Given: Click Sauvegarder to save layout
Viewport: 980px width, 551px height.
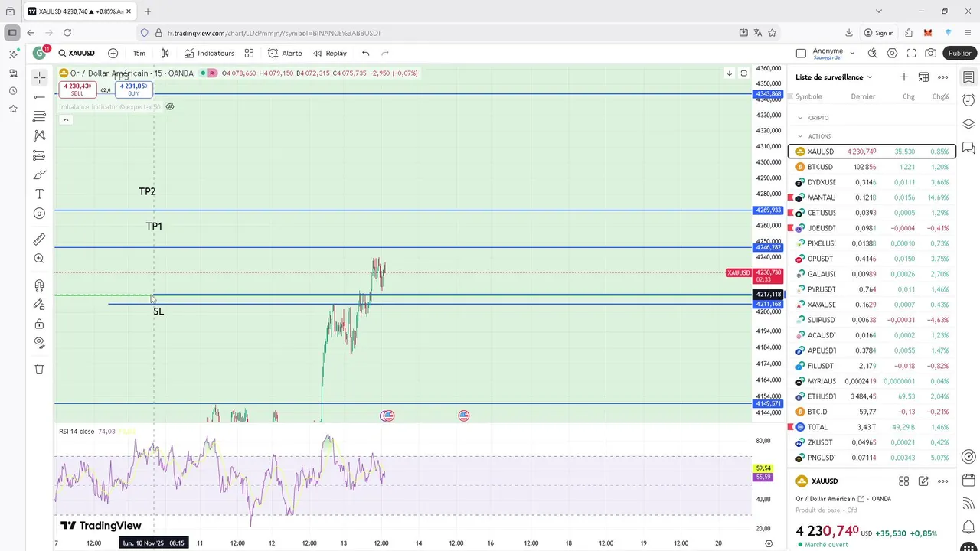Looking at the screenshot, I should [828, 57].
